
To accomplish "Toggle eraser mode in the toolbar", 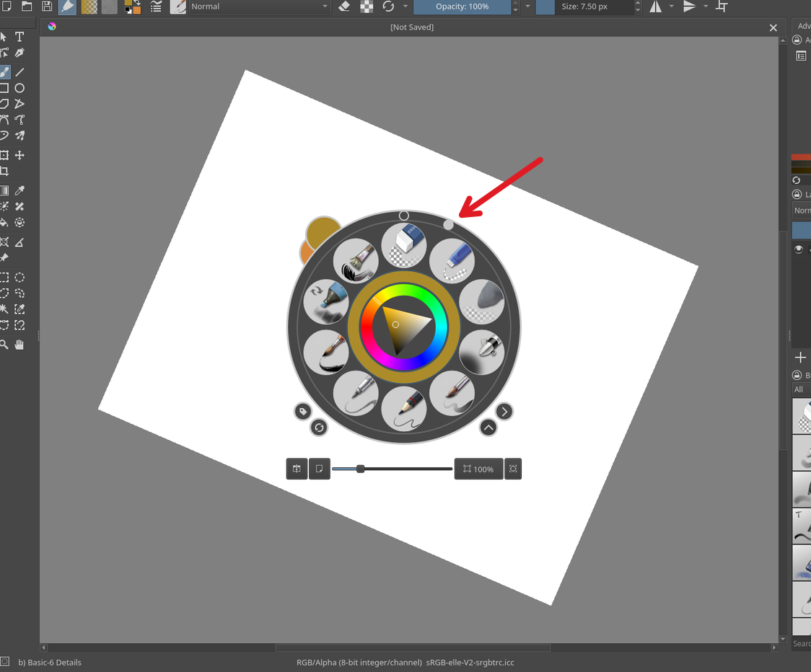I will pyautogui.click(x=344, y=6).
